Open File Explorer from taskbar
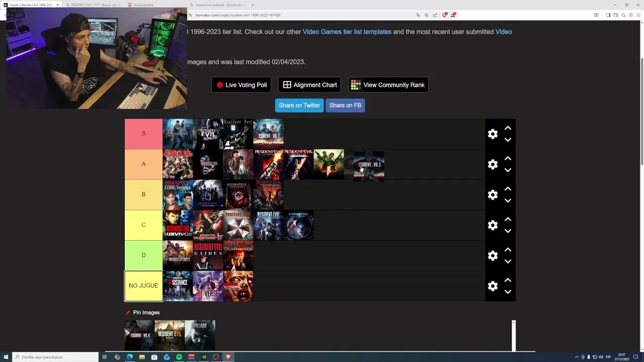The image size is (644, 362). 142,357
